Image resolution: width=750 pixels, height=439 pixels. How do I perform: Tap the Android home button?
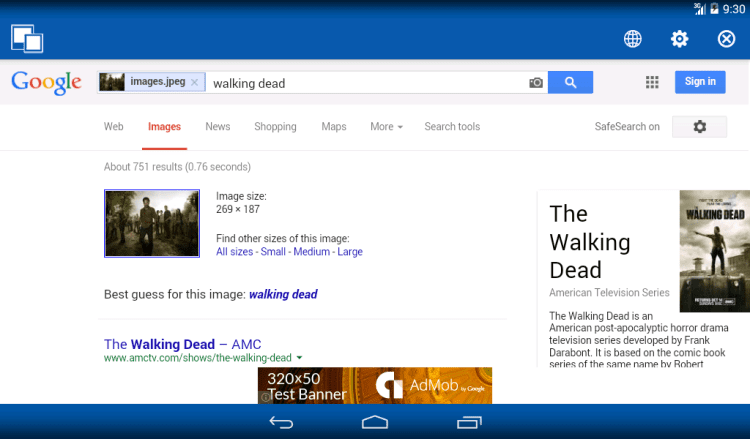click(375, 422)
